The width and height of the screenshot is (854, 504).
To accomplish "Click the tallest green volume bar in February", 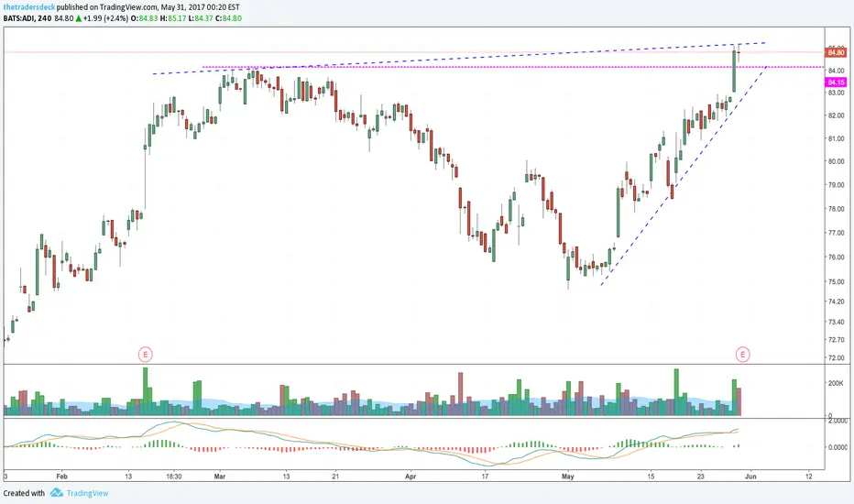I will [x=145, y=391].
